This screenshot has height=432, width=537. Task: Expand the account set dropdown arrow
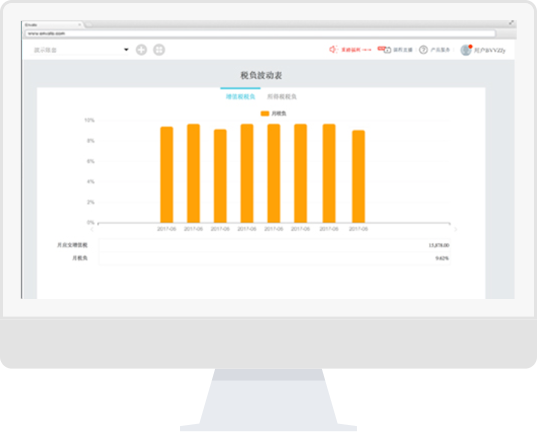126,50
